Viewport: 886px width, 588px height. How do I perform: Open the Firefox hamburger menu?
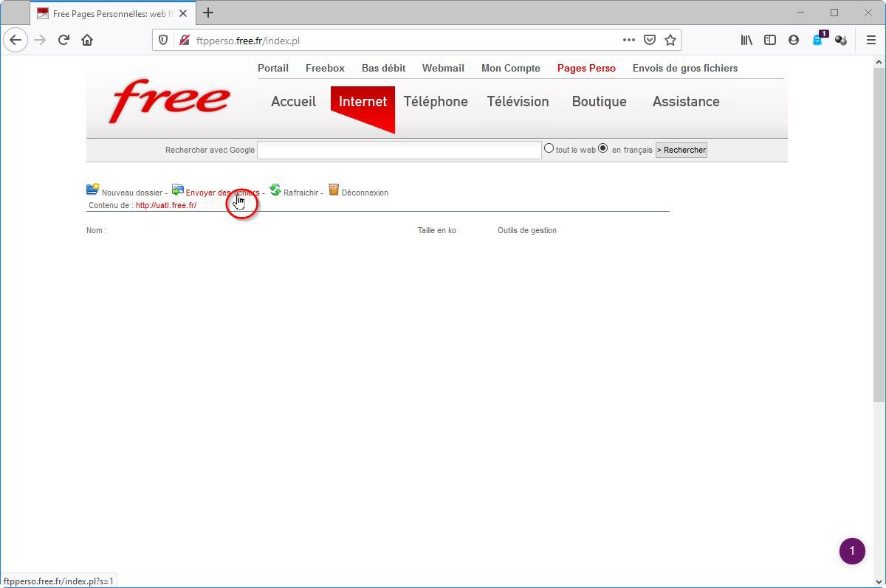pos(870,41)
